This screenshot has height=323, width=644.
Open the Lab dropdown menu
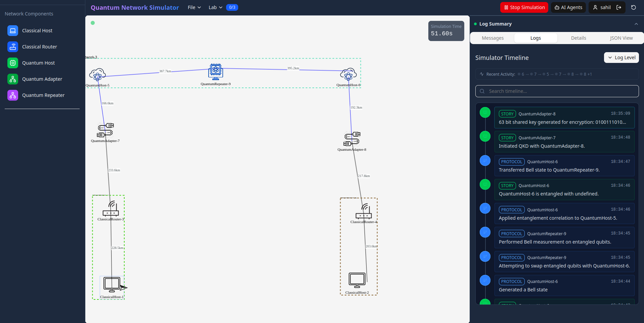point(215,7)
